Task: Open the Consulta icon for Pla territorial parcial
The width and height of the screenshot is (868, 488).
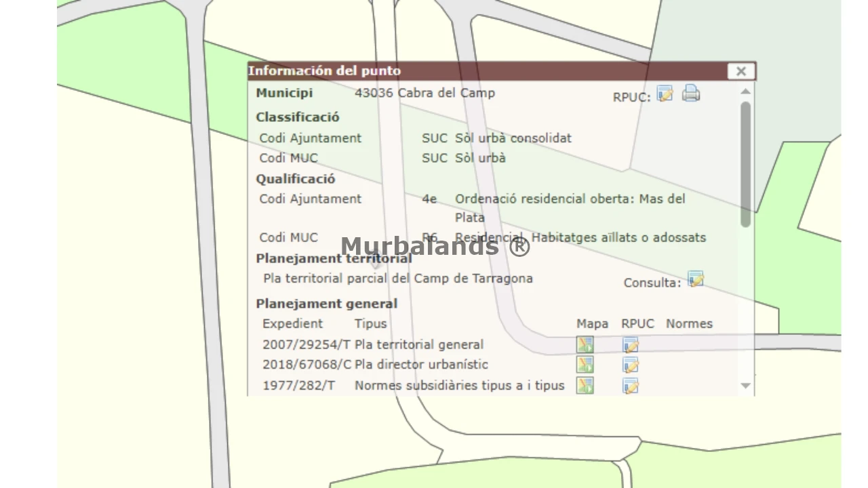Action: pyautogui.click(x=696, y=280)
